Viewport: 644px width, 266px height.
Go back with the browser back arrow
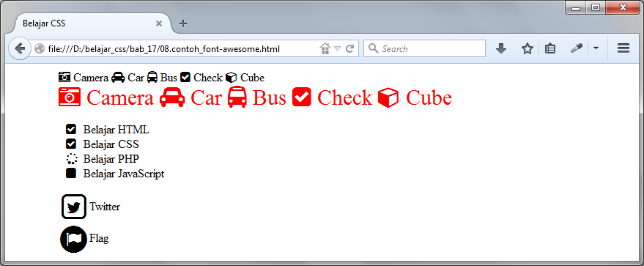[x=20, y=48]
